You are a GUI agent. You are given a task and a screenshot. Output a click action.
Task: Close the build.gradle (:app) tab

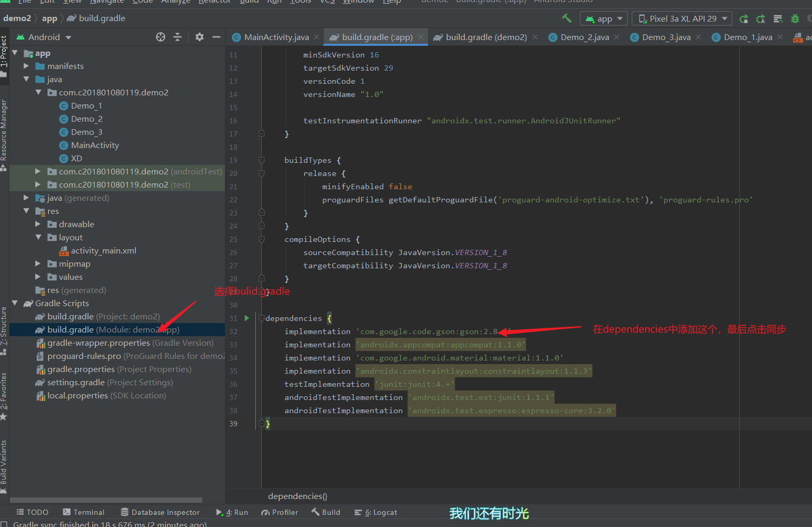tap(421, 37)
